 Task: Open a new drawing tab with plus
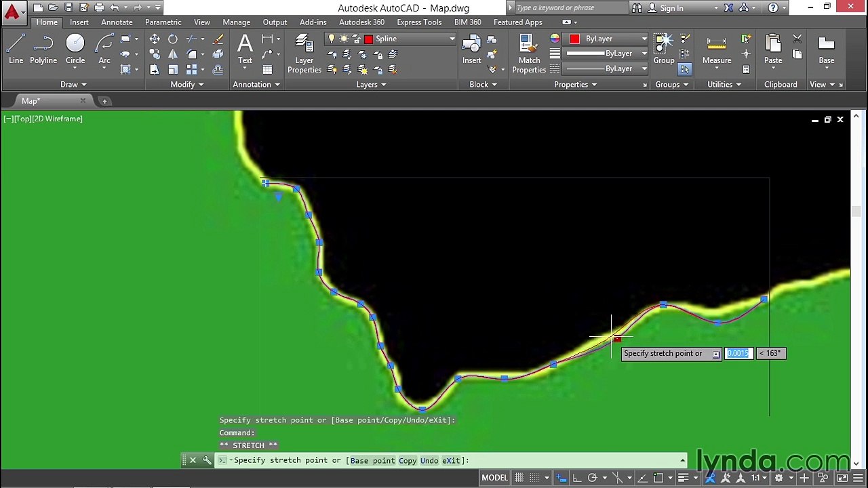pyautogui.click(x=104, y=101)
